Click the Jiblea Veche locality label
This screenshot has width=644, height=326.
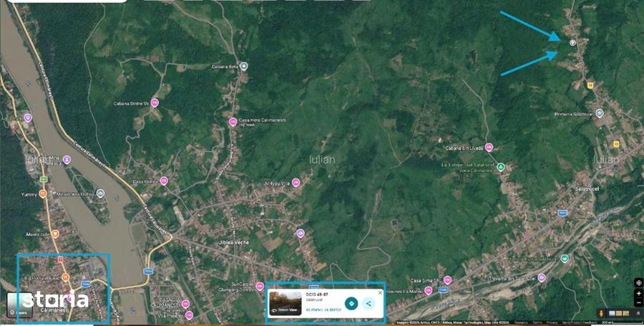(234, 243)
